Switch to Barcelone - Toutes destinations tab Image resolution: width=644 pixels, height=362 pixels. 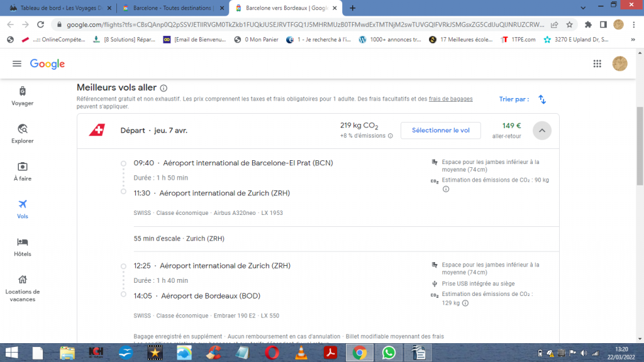(x=172, y=8)
